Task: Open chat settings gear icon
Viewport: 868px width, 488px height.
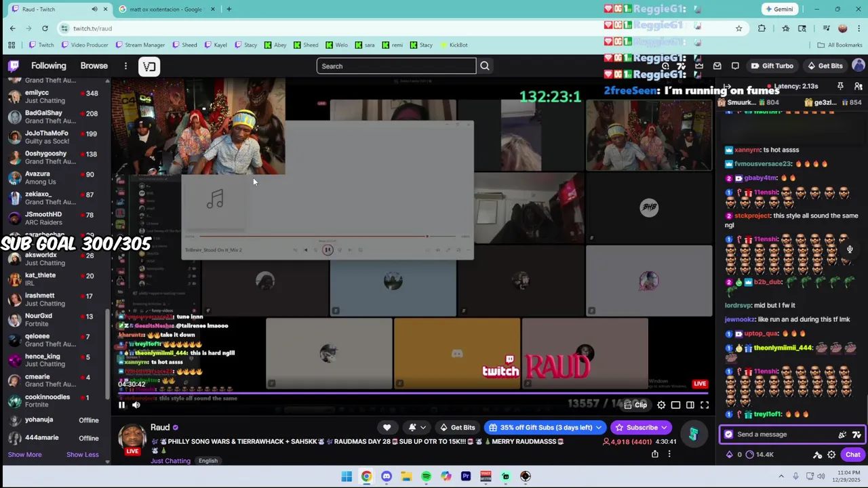Action: click(831, 455)
